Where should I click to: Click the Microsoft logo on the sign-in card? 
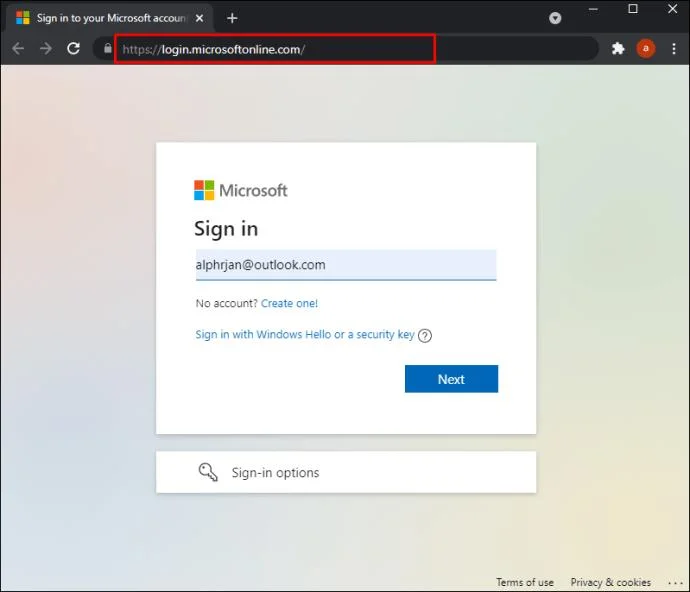click(241, 190)
